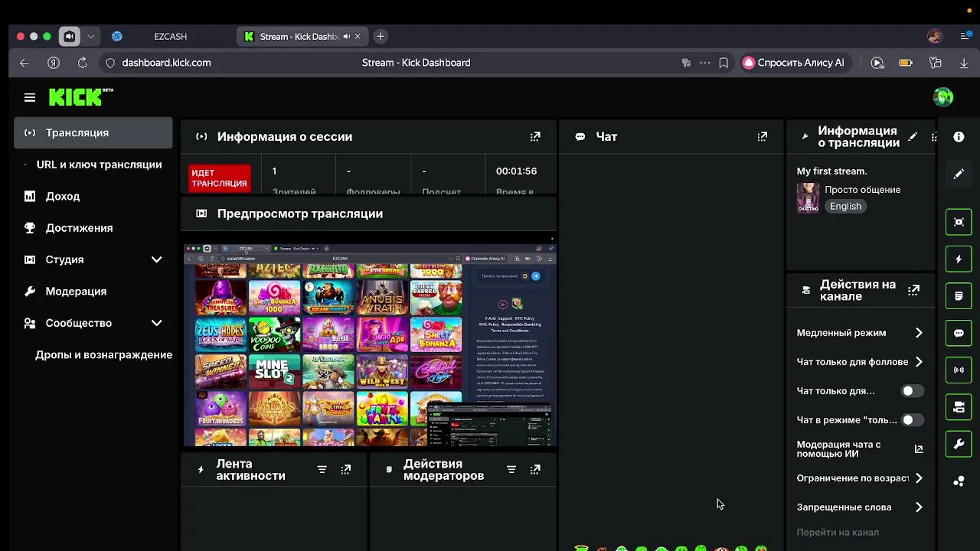
Task: Pop out the Действия модераторов panel
Action: 535,469
